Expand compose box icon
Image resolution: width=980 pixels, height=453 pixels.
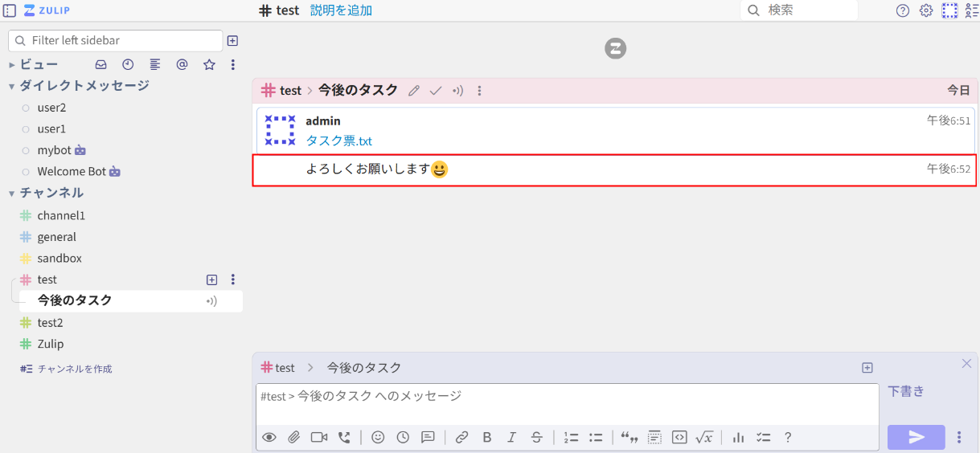[867, 368]
